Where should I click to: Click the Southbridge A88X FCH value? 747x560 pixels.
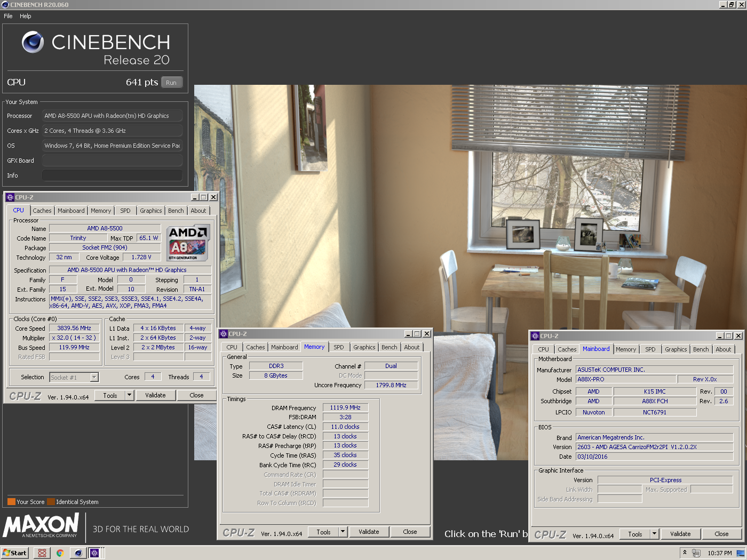click(655, 401)
